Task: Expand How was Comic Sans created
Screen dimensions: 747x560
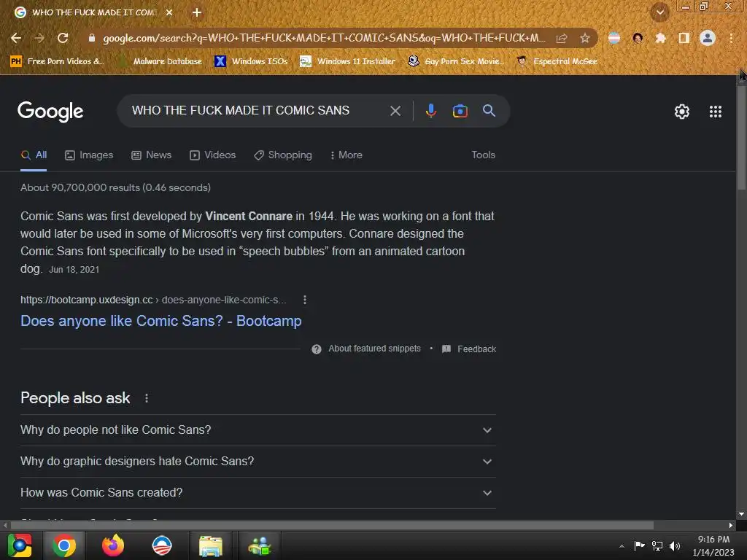Action: 258,493
